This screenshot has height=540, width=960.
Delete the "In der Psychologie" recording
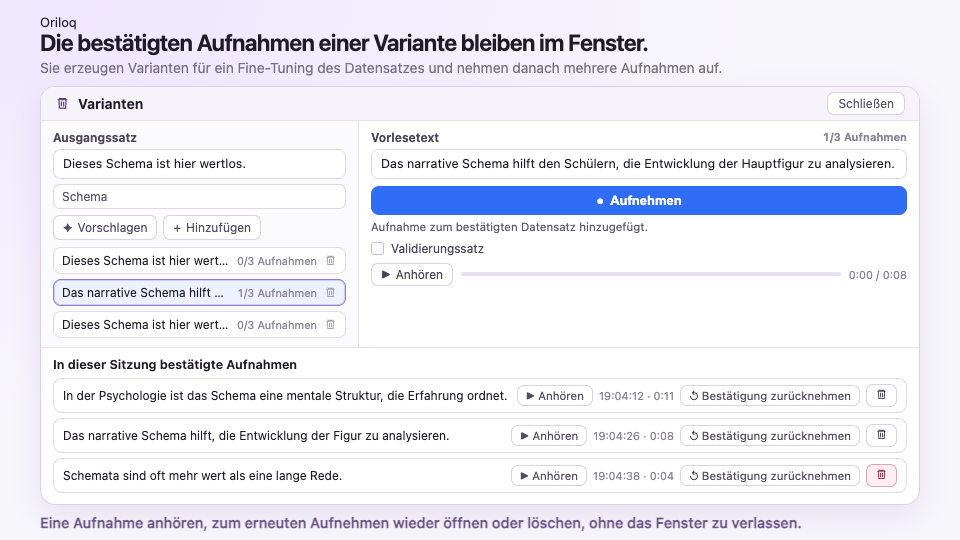pyautogui.click(x=882, y=395)
